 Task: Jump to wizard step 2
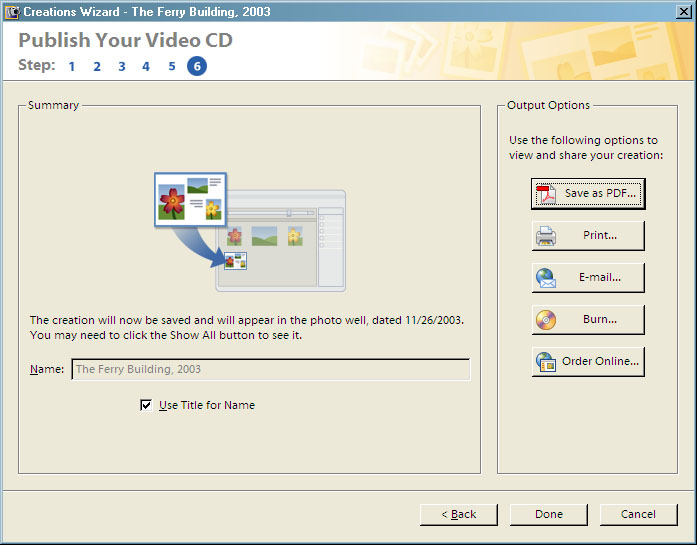(97, 67)
